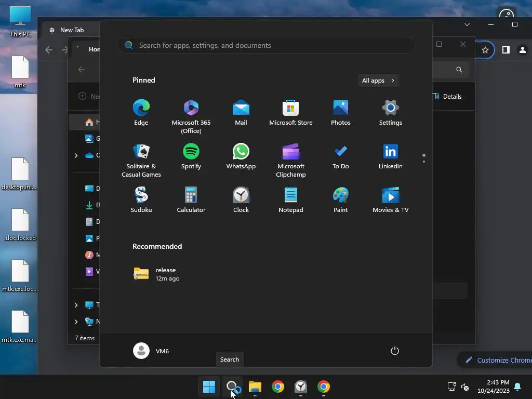This screenshot has height=399, width=532.
Task: Click New button in File Explorer
Action: [89, 96]
